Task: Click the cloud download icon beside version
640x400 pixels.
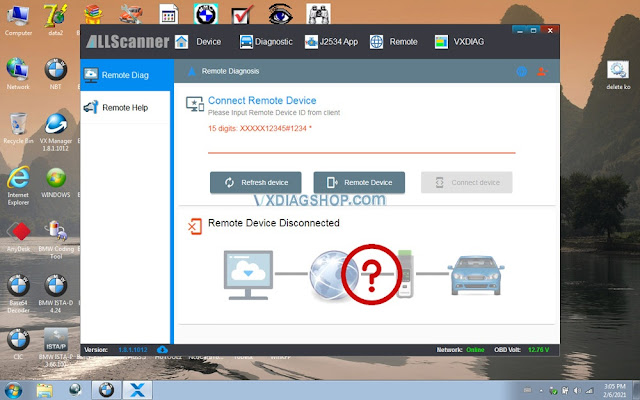Action: [162, 350]
